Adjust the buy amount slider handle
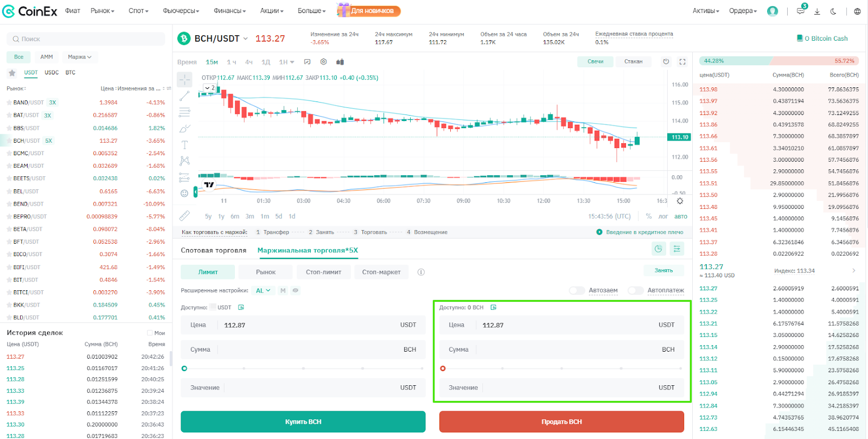This screenshot has width=868, height=439. [x=184, y=368]
